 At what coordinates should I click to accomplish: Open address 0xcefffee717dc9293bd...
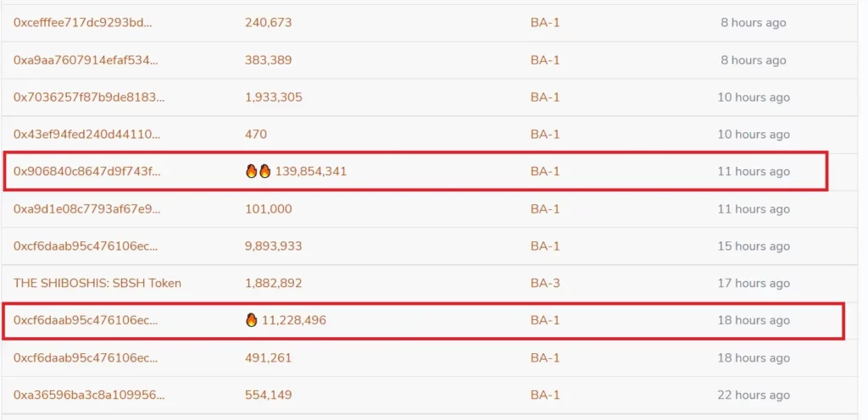pyautogui.click(x=82, y=23)
